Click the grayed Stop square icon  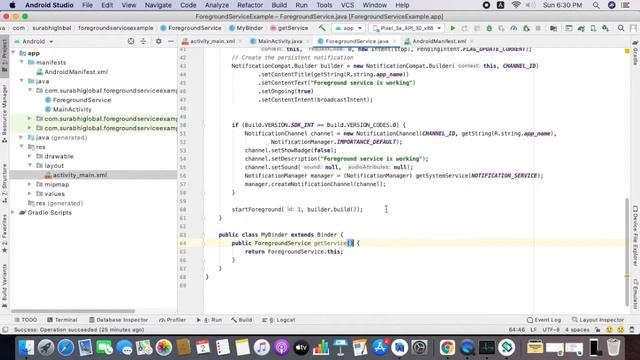[x=538, y=28]
